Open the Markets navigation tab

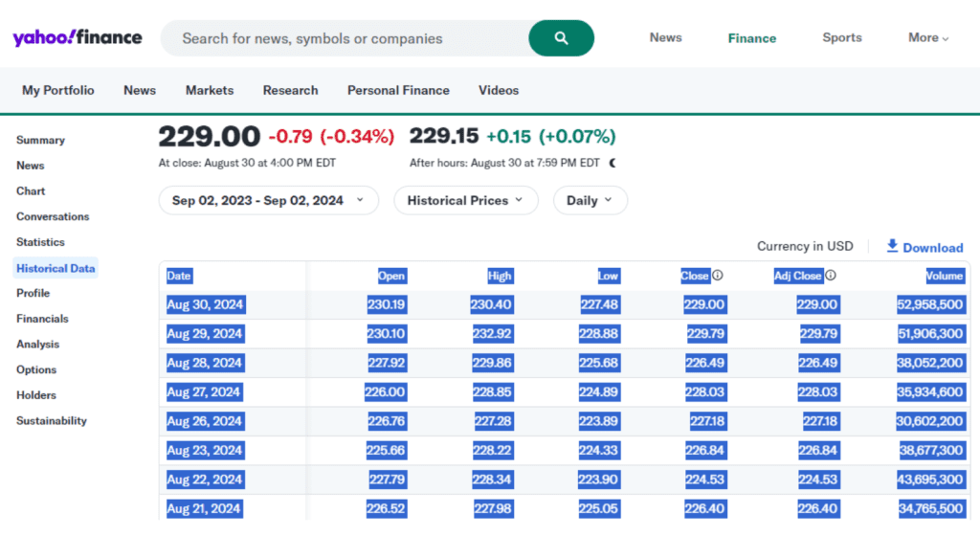tap(210, 90)
